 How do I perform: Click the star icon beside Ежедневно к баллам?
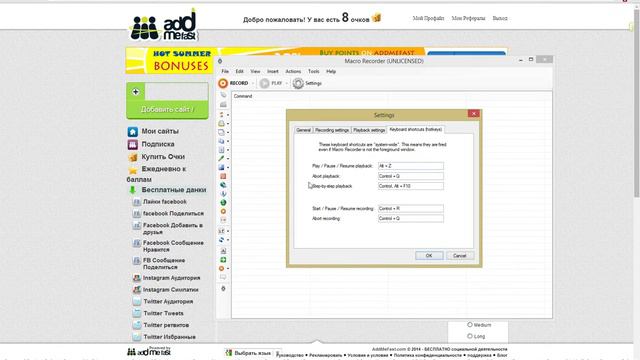coord(133,170)
